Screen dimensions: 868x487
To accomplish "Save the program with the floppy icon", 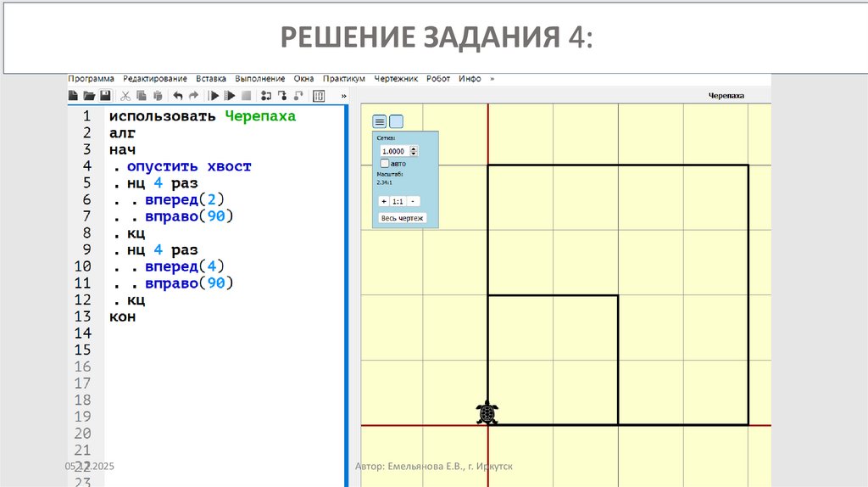I will [x=105, y=96].
